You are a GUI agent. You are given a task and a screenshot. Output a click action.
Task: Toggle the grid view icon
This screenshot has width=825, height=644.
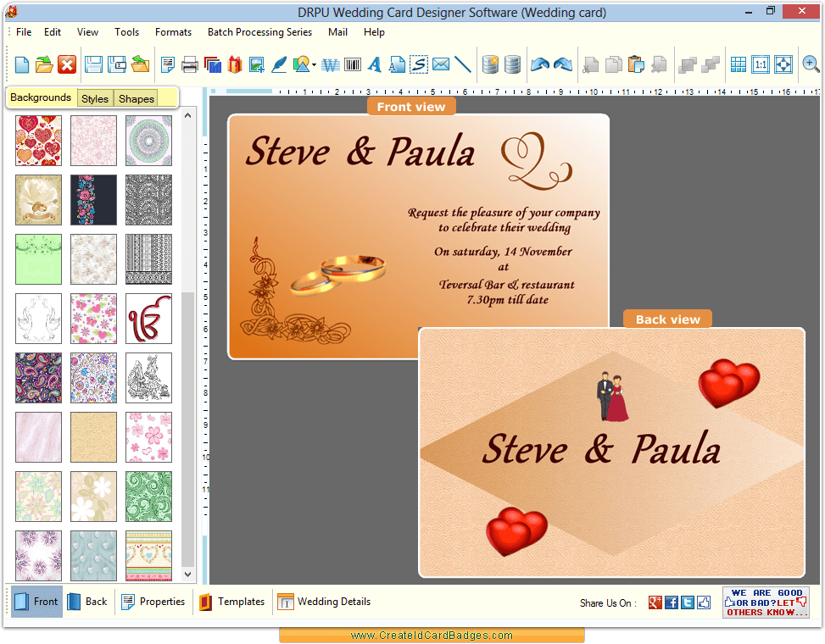pos(739,64)
